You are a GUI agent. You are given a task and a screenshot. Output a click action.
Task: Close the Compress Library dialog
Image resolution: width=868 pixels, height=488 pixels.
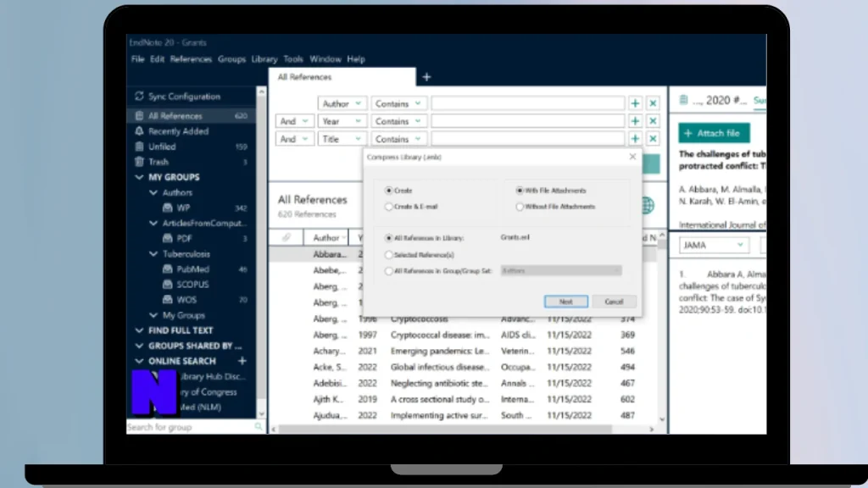tap(632, 157)
